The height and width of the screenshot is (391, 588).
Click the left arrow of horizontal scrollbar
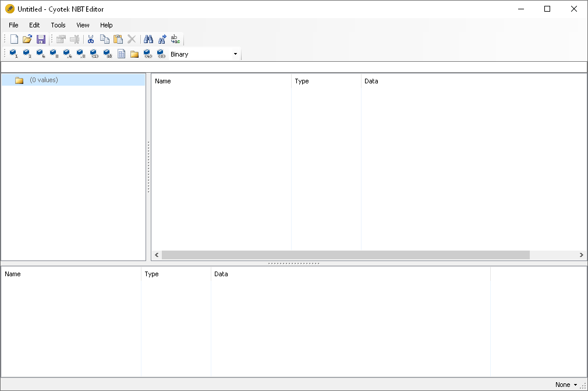157,255
